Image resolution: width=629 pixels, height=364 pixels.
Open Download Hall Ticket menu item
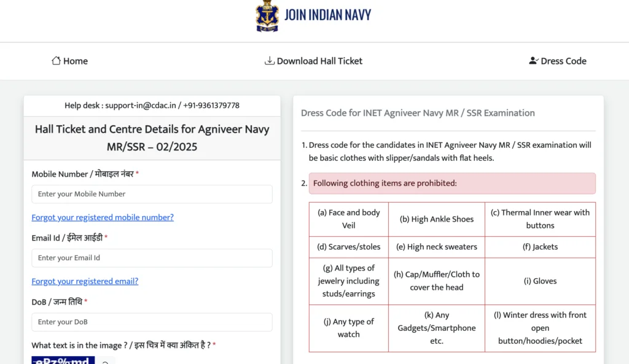pyautogui.click(x=314, y=61)
